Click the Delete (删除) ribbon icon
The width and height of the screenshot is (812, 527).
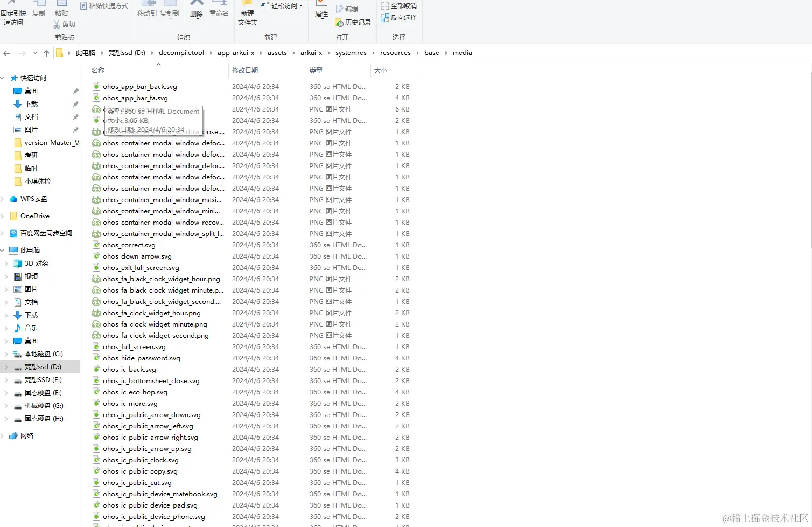coord(197,3)
